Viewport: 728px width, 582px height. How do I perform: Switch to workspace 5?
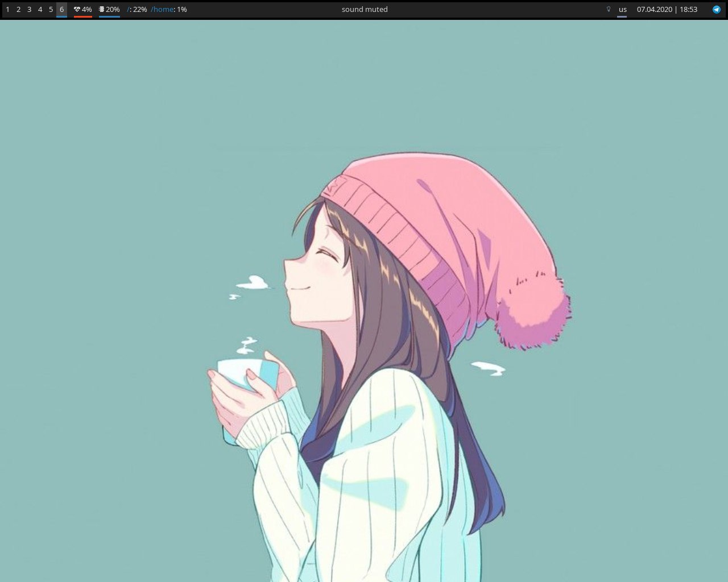[51, 10]
